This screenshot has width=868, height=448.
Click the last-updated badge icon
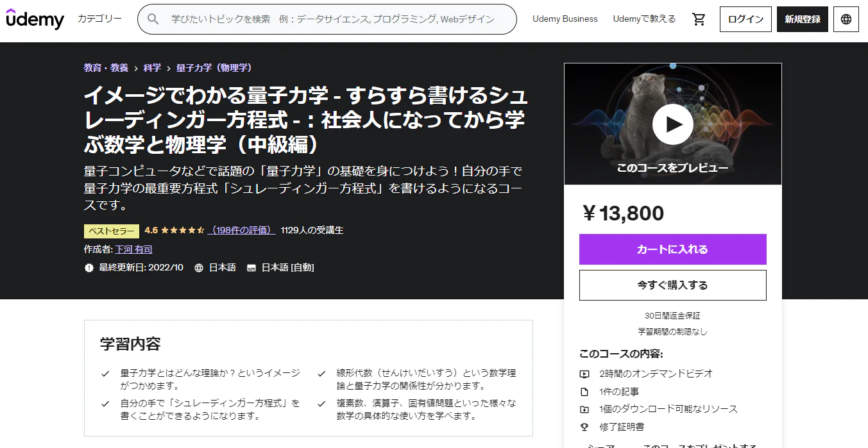89,267
